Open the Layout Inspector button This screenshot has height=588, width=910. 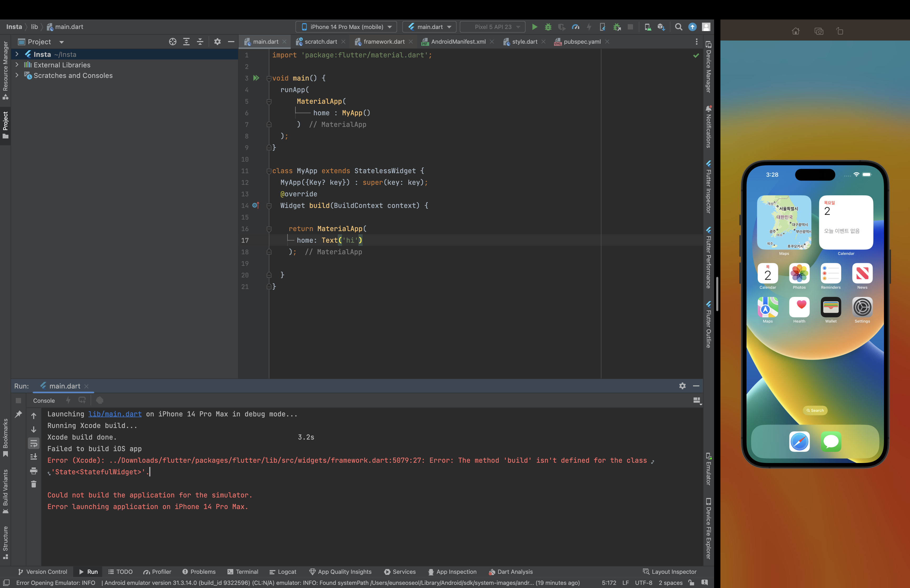tap(670, 572)
